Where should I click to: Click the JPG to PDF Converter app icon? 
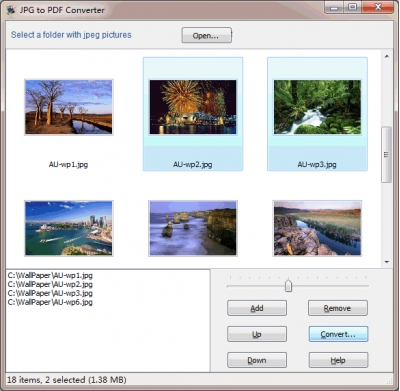click(11, 10)
